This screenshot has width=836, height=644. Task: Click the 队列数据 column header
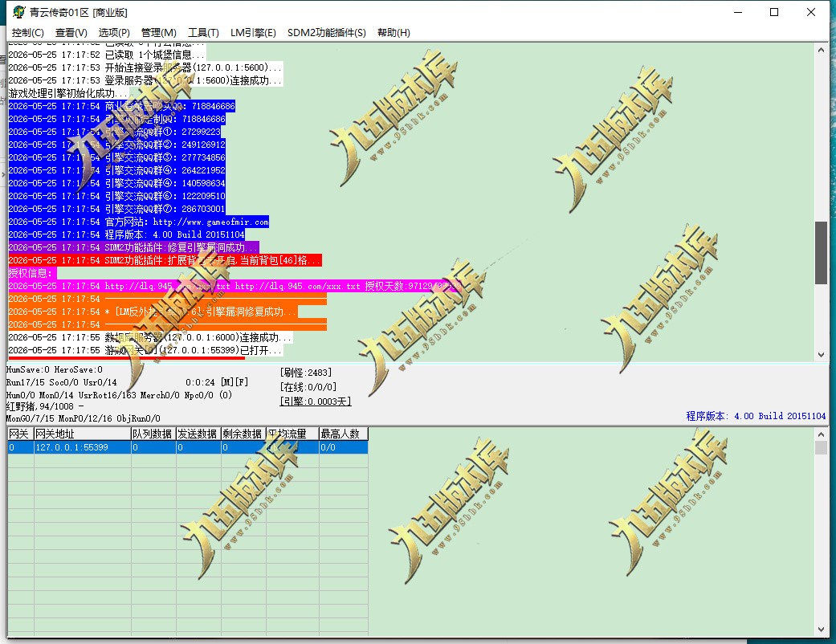pyautogui.click(x=153, y=434)
